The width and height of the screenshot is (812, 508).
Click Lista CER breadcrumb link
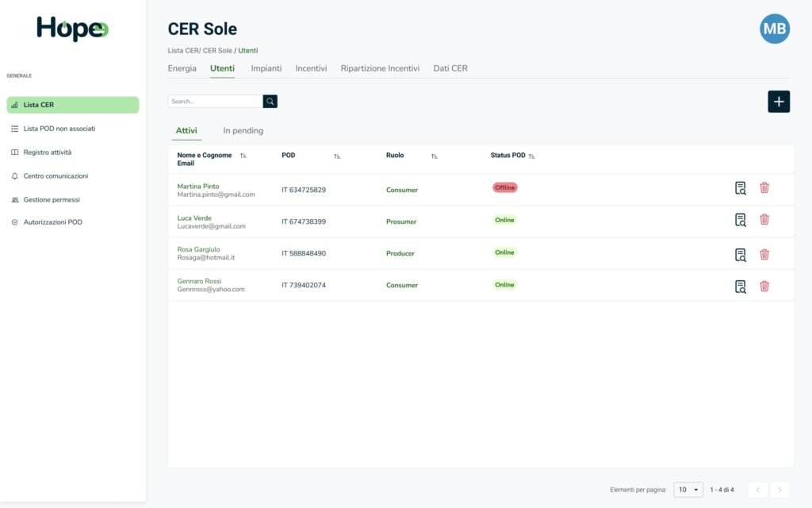tap(183, 51)
